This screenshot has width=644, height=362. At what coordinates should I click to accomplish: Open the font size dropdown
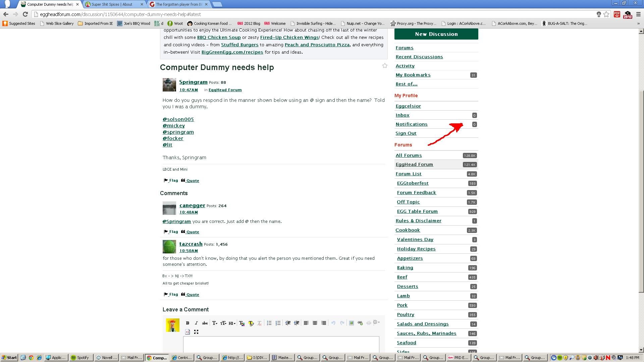pos(223,323)
